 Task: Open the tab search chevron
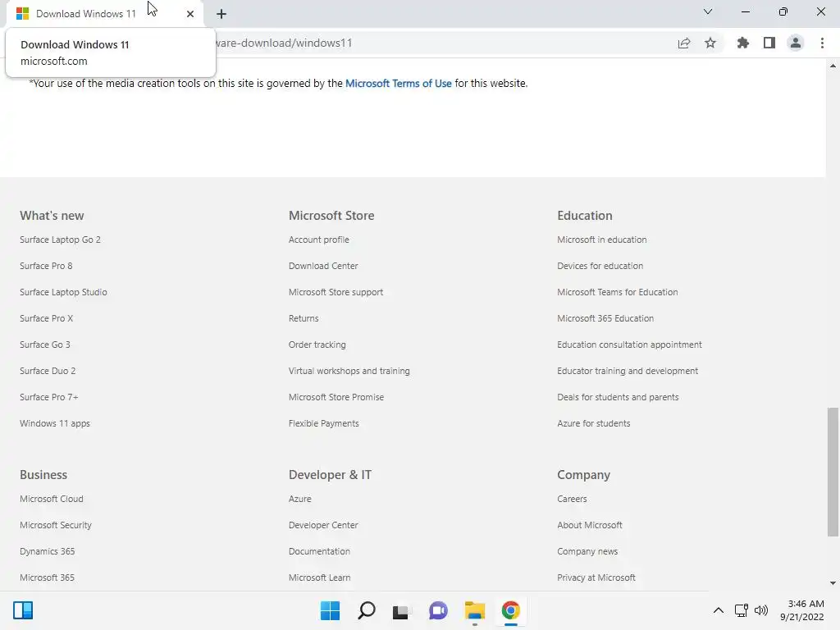(x=708, y=11)
